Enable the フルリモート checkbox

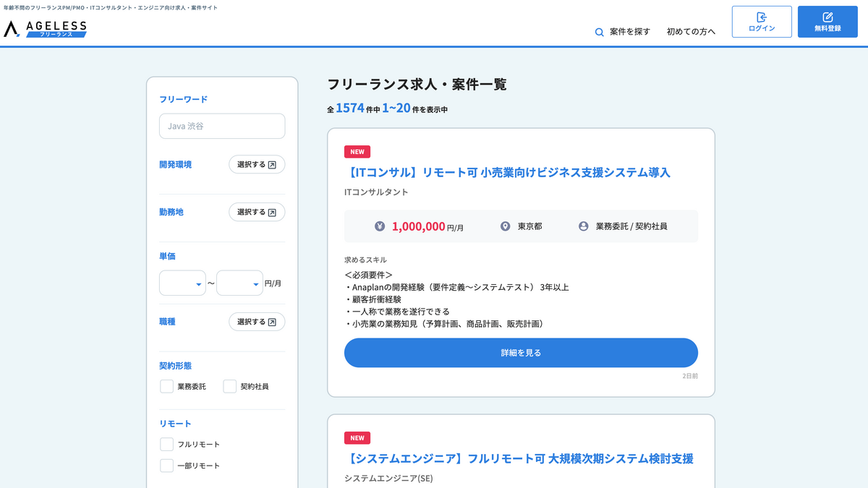click(x=166, y=444)
